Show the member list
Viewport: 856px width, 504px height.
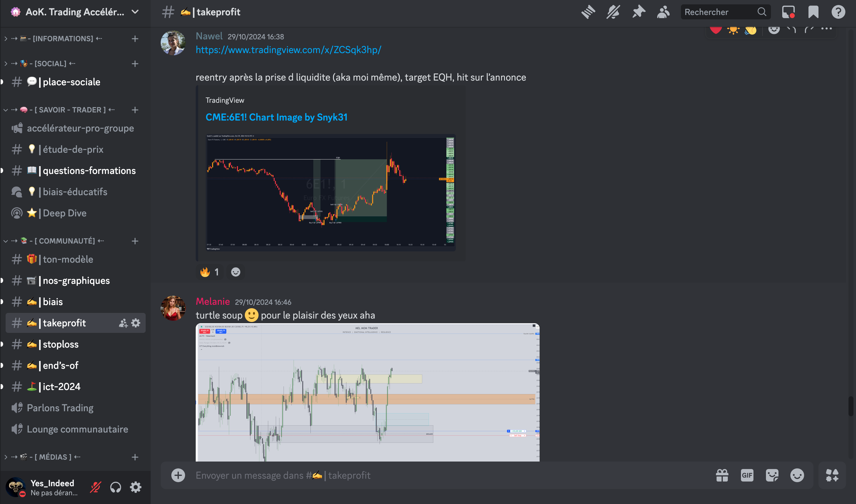(x=663, y=12)
